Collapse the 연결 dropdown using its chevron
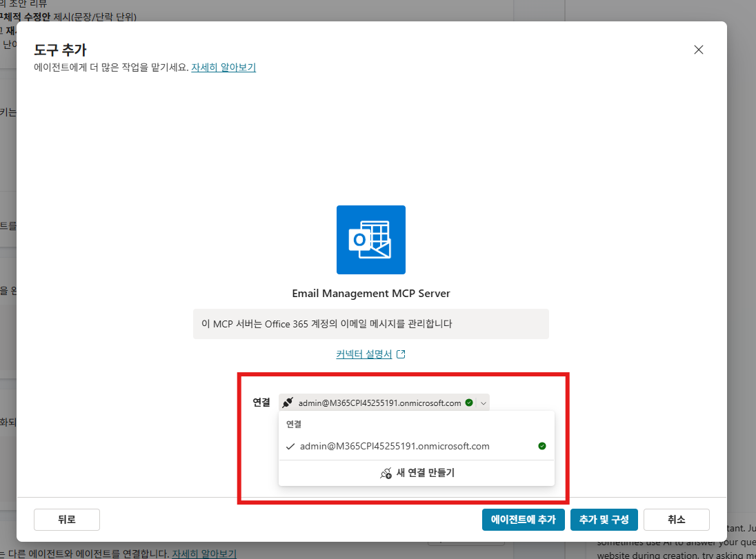This screenshot has height=559, width=756. [x=483, y=403]
